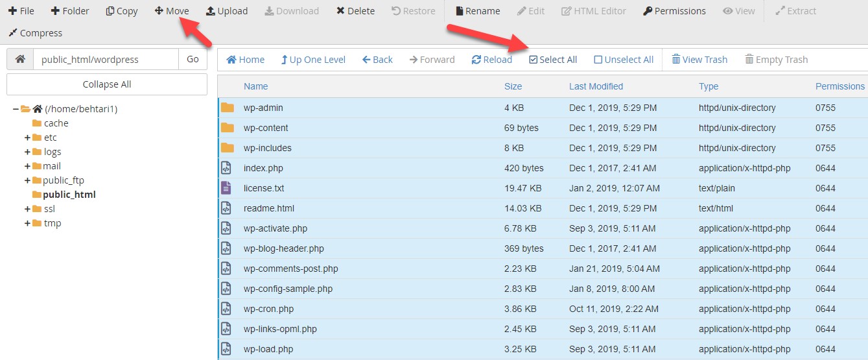868x360 pixels.
Task: Click the wp-admin folder icon
Action: (x=227, y=108)
